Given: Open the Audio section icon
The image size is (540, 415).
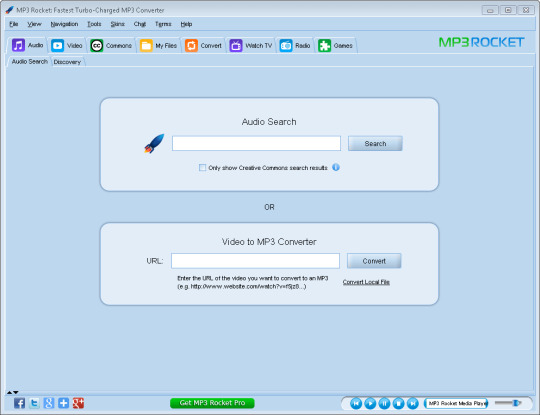Looking at the screenshot, I should 18,45.
